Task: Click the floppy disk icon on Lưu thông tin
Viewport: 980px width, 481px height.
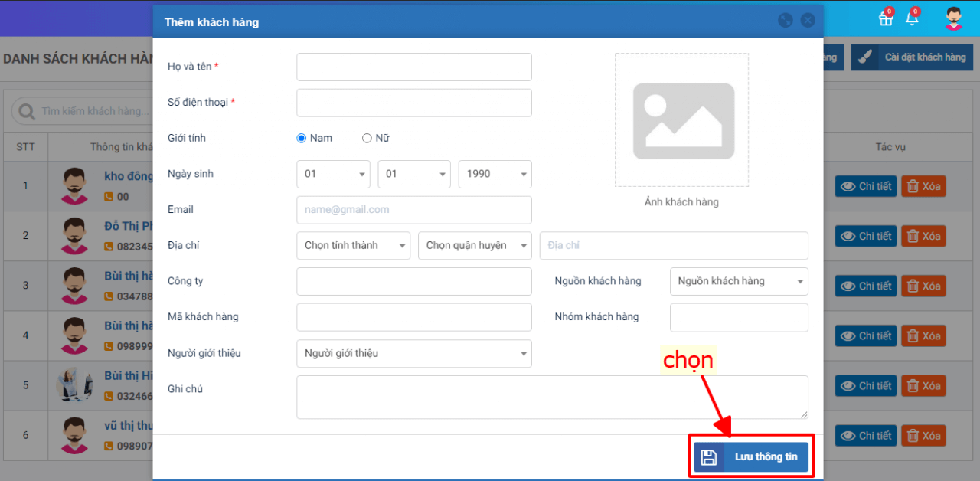Action: coord(709,457)
